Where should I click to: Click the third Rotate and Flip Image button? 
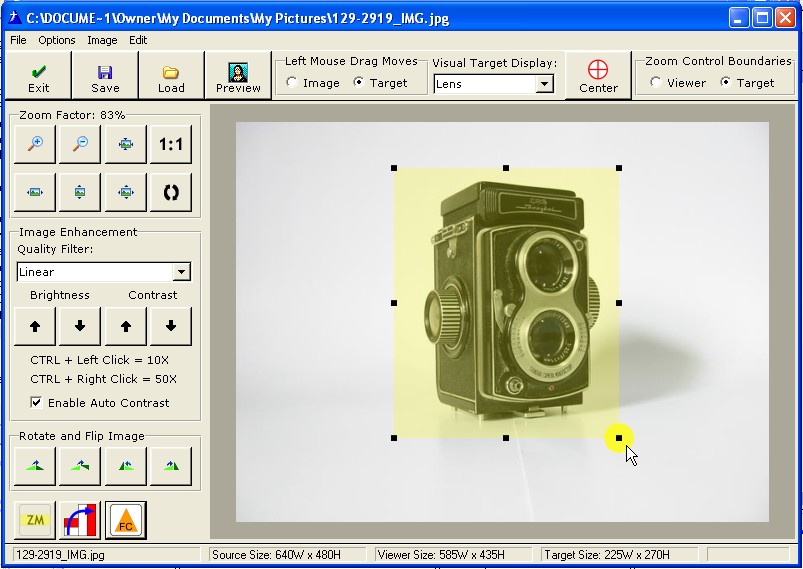tap(125, 466)
